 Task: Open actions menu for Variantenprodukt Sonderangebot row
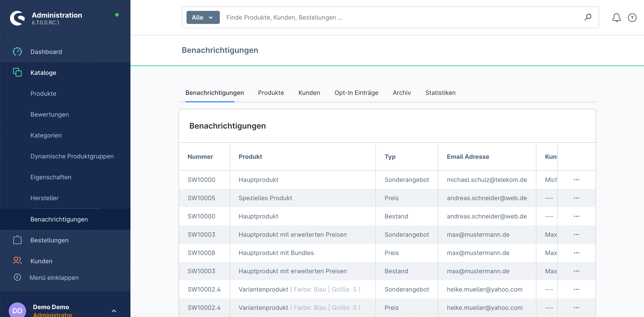pyautogui.click(x=577, y=289)
